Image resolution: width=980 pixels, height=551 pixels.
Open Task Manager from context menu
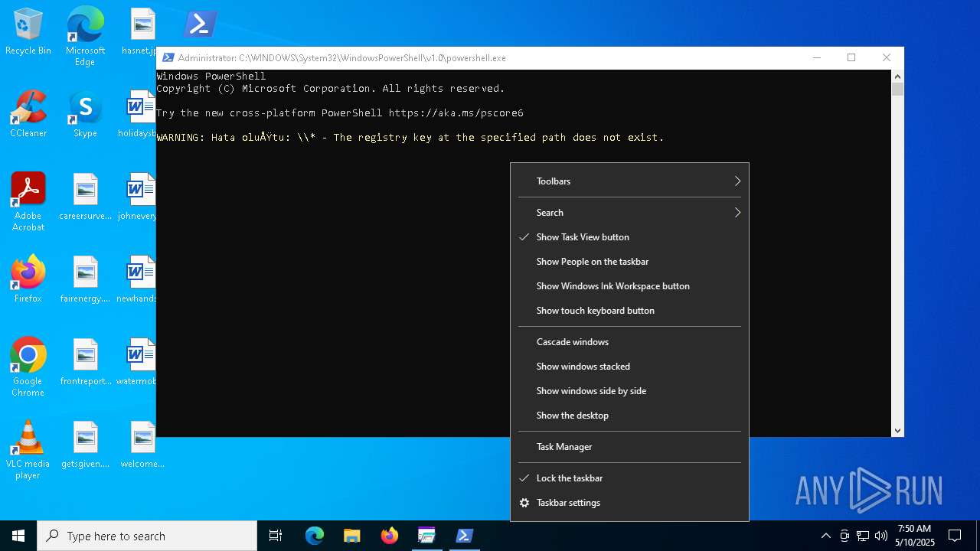(x=629, y=447)
